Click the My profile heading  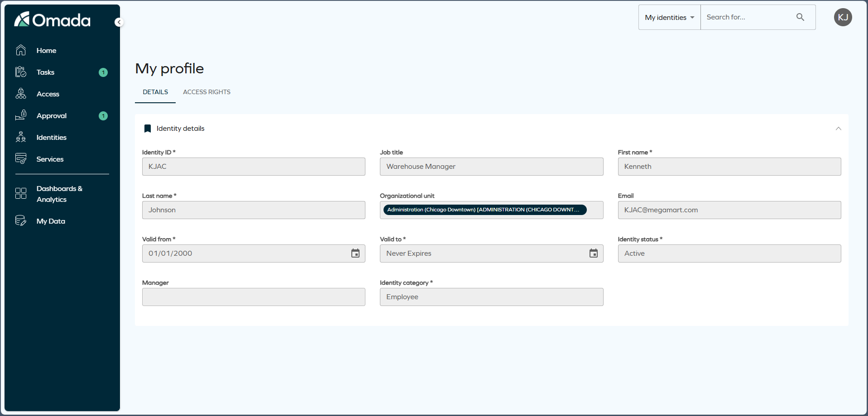tap(169, 69)
